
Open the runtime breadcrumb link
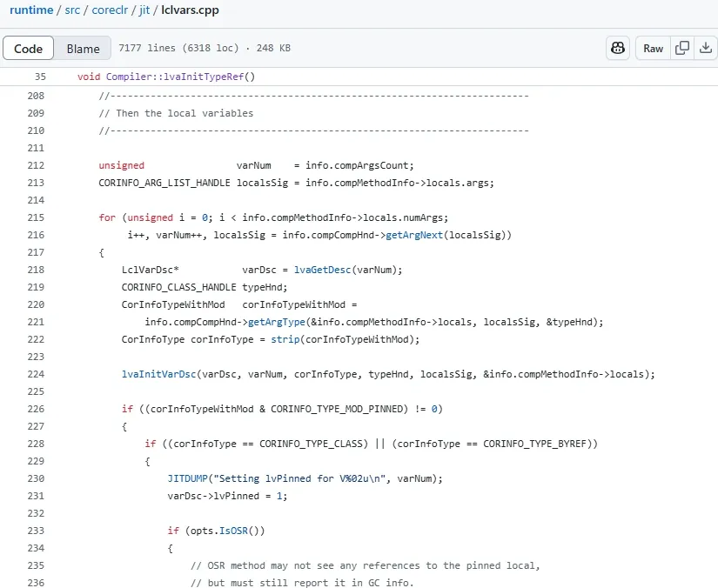tap(31, 10)
